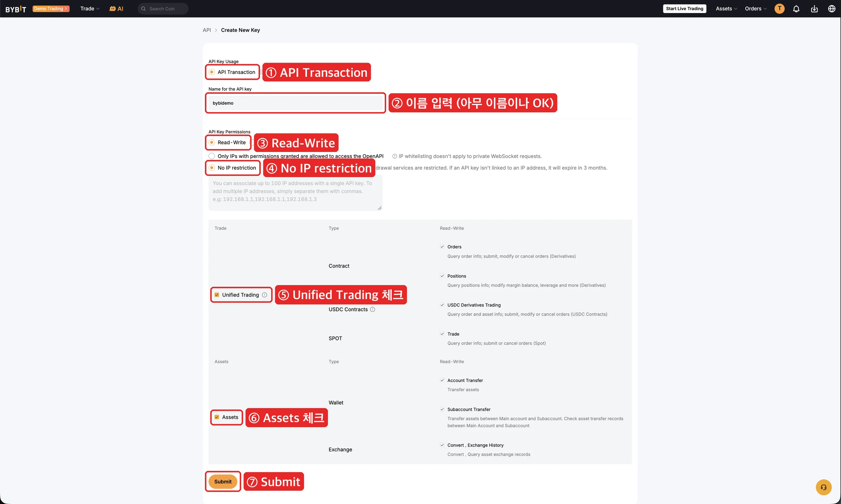Expand the Trade dropdown menu
The width and height of the screenshot is (841, 504).
coord(90,9)
